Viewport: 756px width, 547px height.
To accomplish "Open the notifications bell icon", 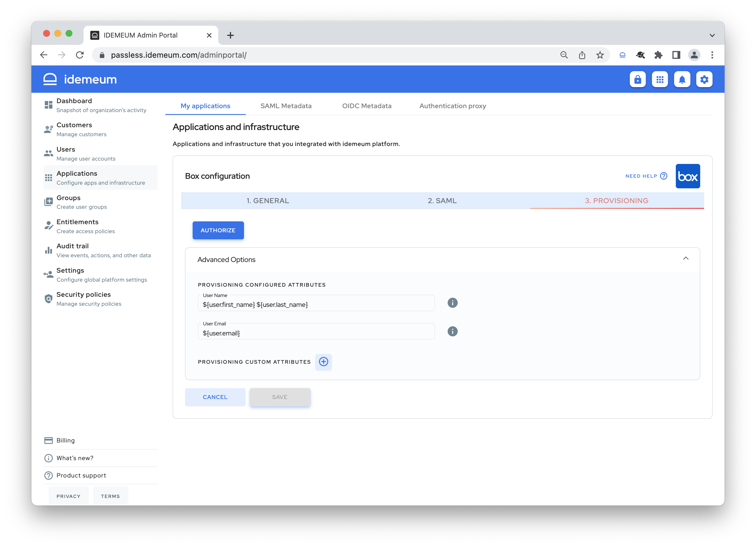I will click(x=682, y=79).
